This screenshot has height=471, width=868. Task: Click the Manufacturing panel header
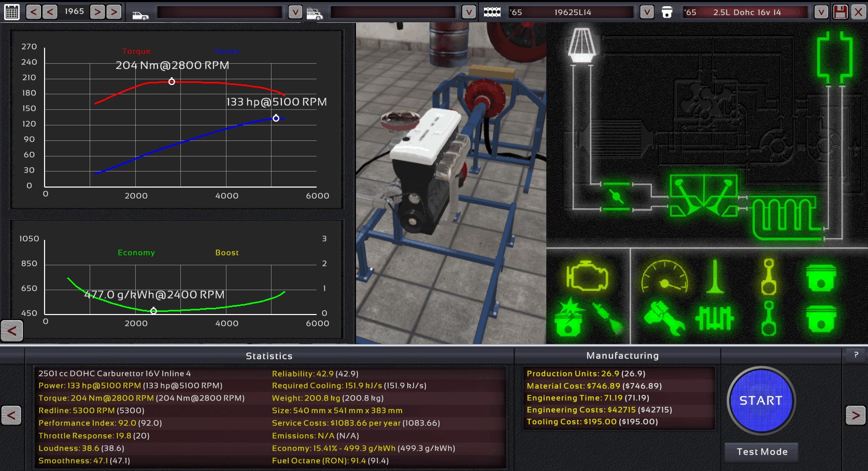click(x=622, y=355)
